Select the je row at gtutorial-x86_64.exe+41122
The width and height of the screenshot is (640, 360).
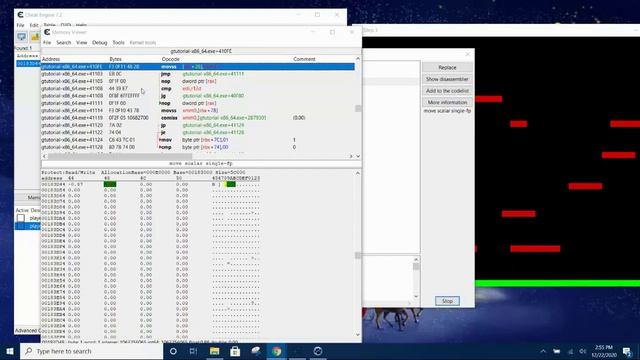[198, 133]
